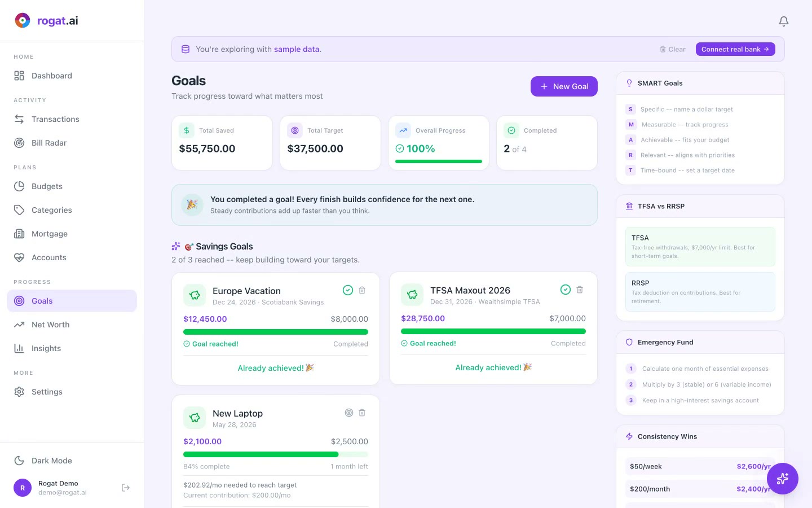Screen dimensions: 812x508
Task: Open the Net Worth section
Action: click(50, 325)
